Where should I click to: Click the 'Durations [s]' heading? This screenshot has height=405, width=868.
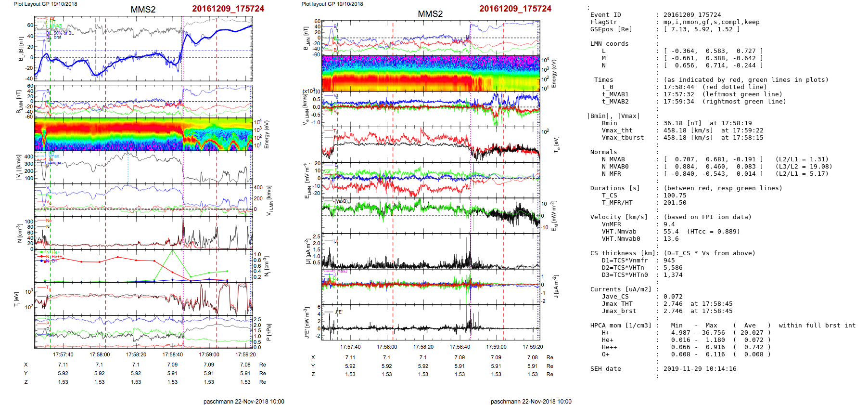615,188
